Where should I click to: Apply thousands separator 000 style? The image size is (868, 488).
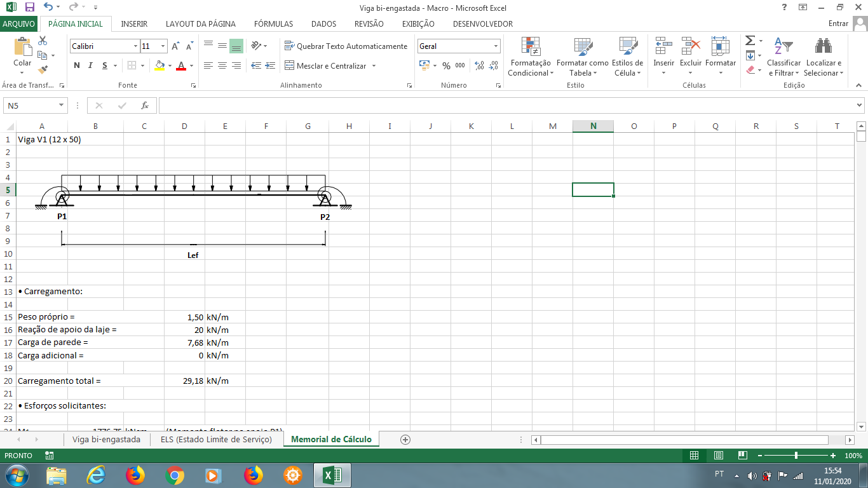click(x=460, y=65)
